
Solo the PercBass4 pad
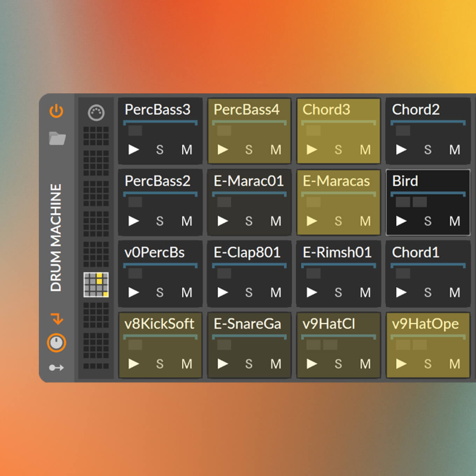[x=249, y=150]
